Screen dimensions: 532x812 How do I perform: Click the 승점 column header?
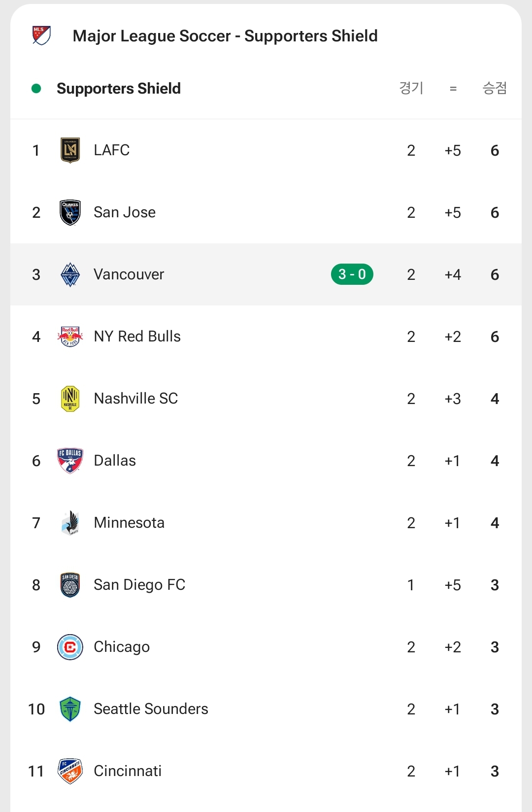pyautogui.click(x=495, y=88)
